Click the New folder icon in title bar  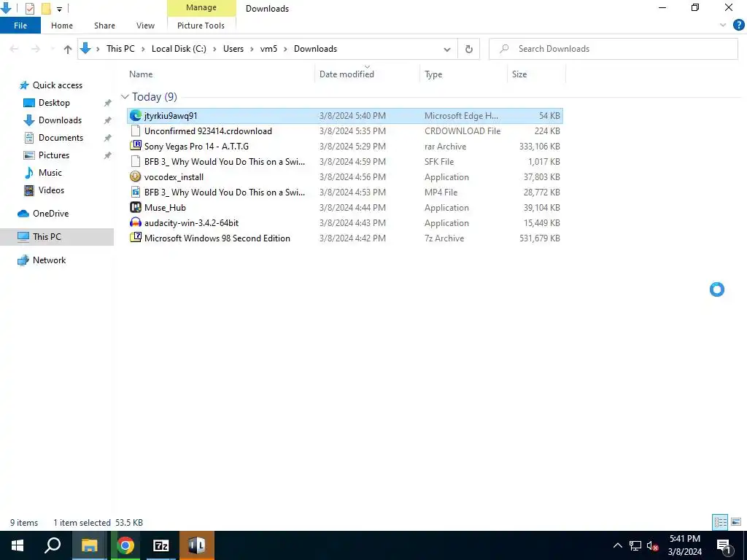46,8
